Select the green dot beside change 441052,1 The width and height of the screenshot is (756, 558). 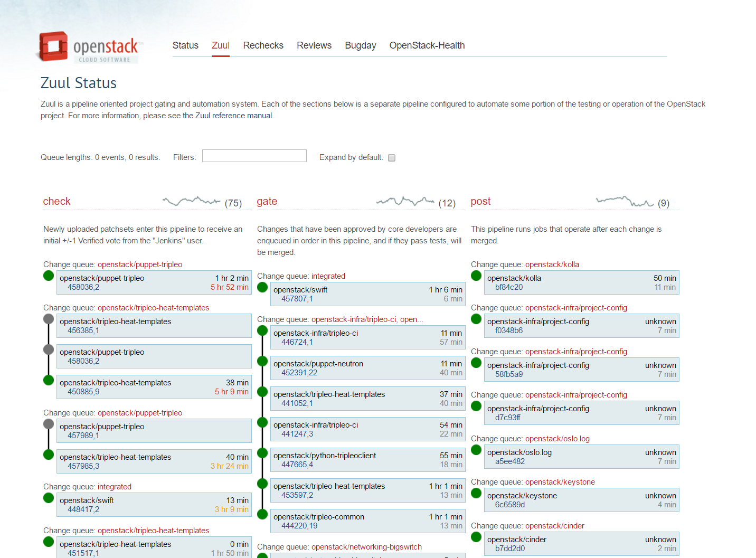[262, 392]
